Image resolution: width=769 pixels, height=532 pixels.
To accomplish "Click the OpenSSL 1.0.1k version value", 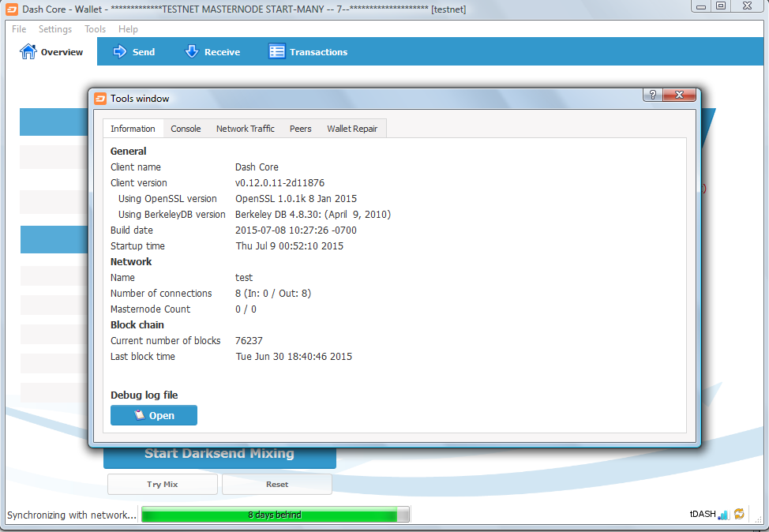I will point(296,199).
